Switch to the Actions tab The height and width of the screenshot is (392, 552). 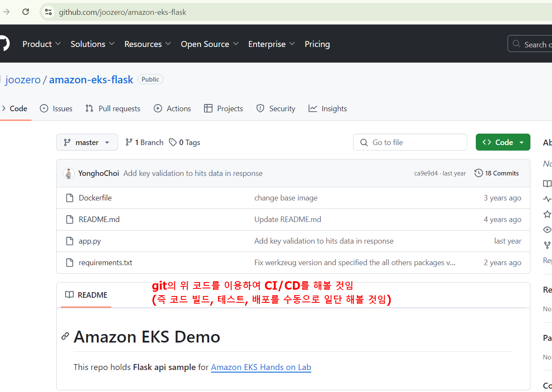pyautogui.click(x=172, y=109)
